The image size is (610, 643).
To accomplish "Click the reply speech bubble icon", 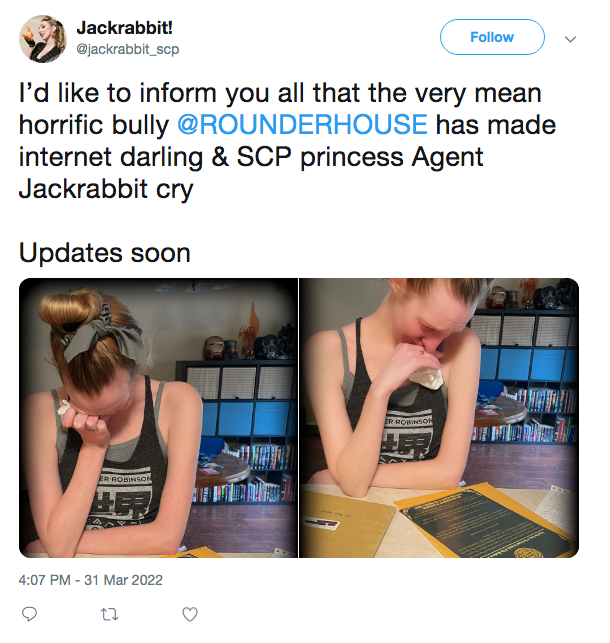I will tap(29, 614).
